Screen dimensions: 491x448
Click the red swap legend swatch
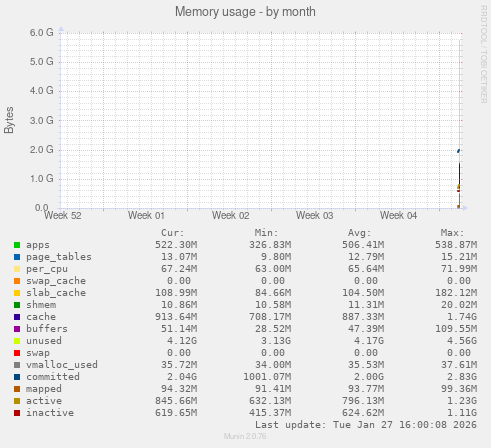[17, 353]
